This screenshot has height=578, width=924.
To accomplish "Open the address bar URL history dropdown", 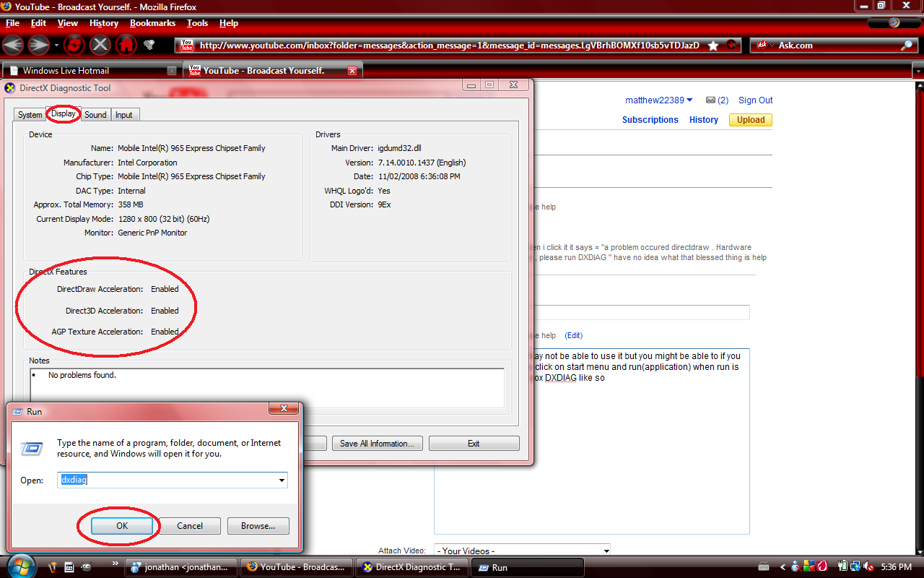I will pyautogui.click(x=733, y=46).
